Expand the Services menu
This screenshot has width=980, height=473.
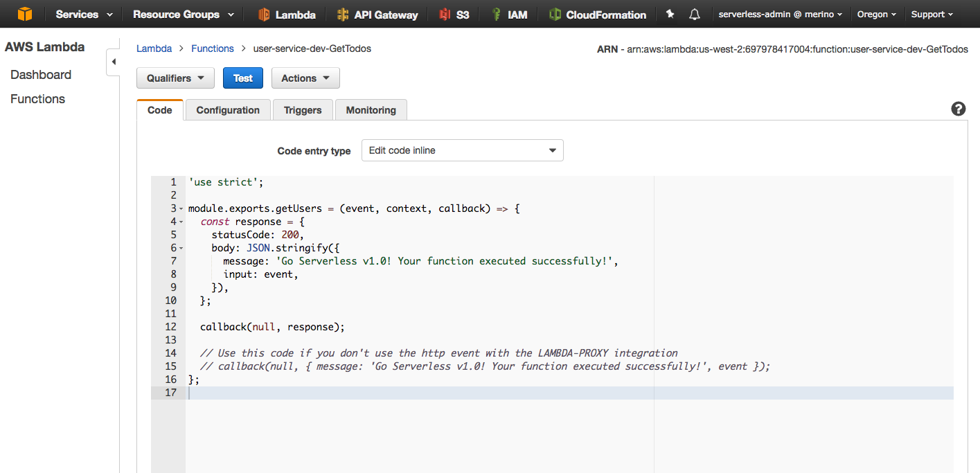(84, 15)
